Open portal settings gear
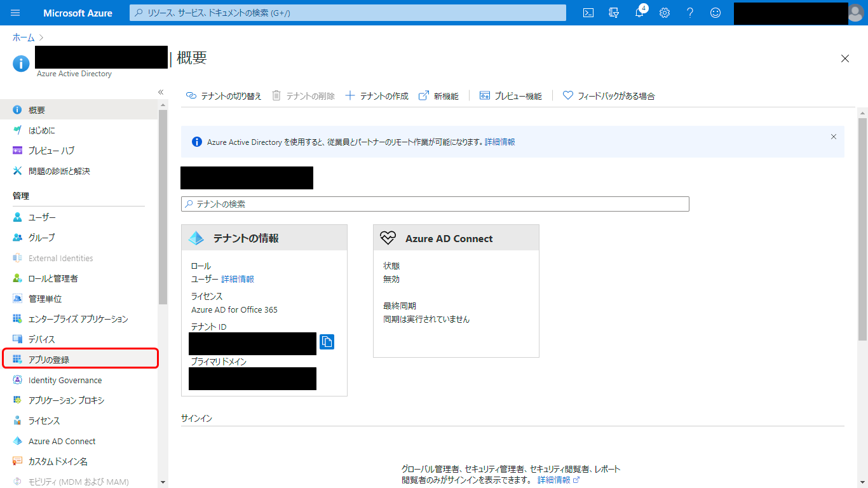This screenshot has width=868, height=488. coord(665,13)
